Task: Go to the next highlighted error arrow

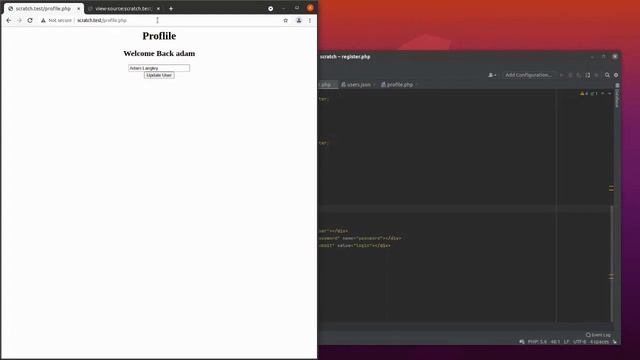Action: pyautogui.click(x=610, y=93)
